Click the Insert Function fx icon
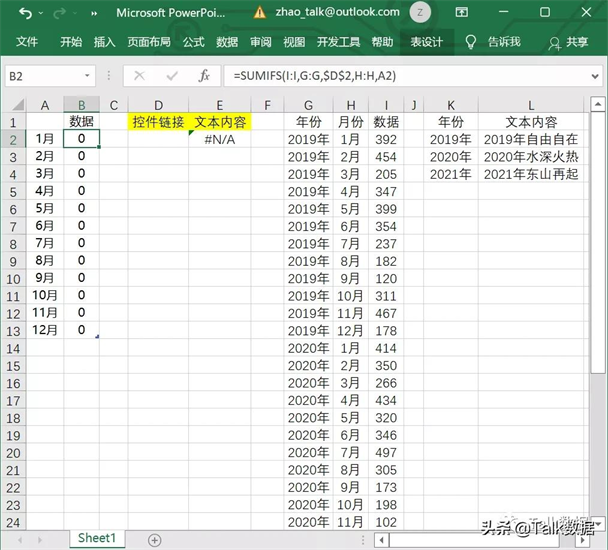 point(204,75)
